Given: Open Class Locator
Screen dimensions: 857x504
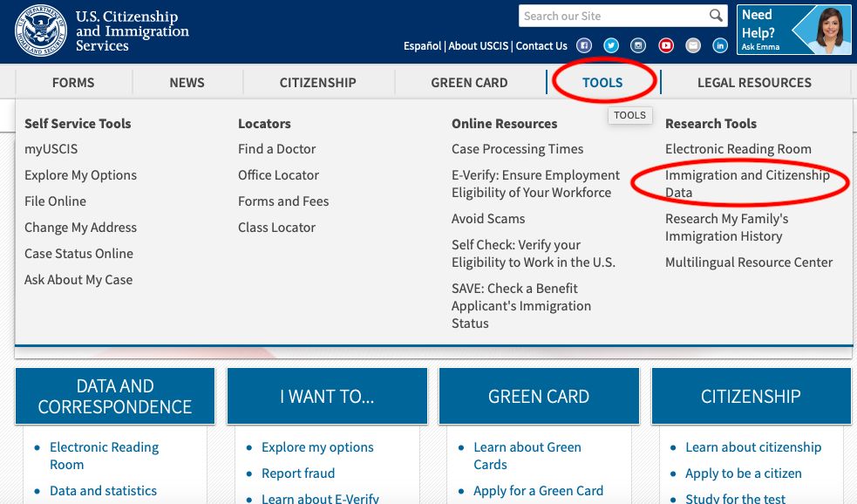Looking at the screenshot, I should (276, 228).
